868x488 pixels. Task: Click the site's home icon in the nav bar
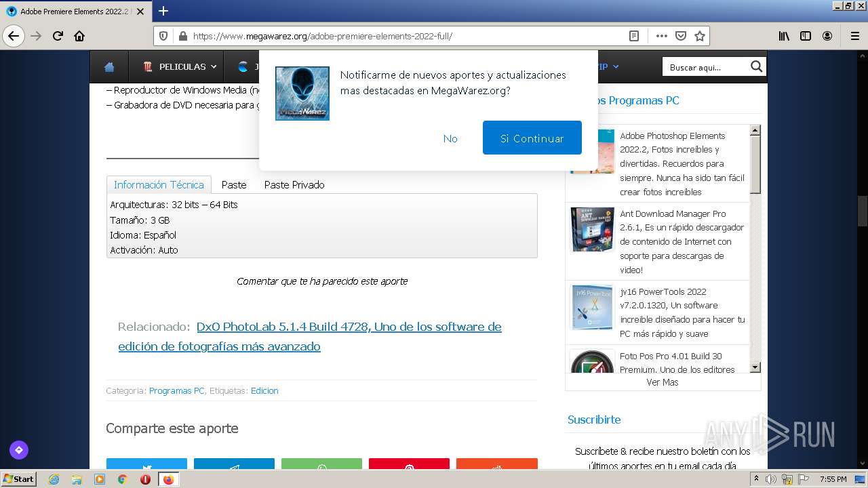pos(109,66)
